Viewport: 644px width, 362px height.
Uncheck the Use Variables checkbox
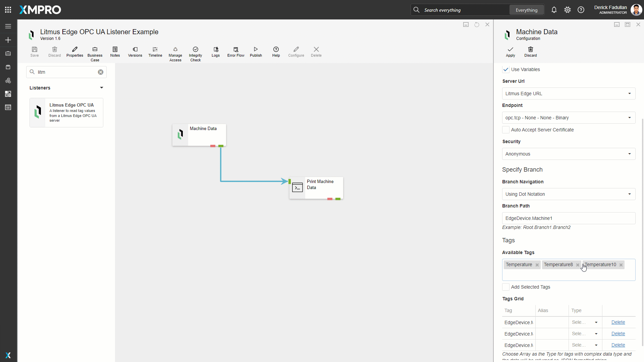(x=506, y=69)
